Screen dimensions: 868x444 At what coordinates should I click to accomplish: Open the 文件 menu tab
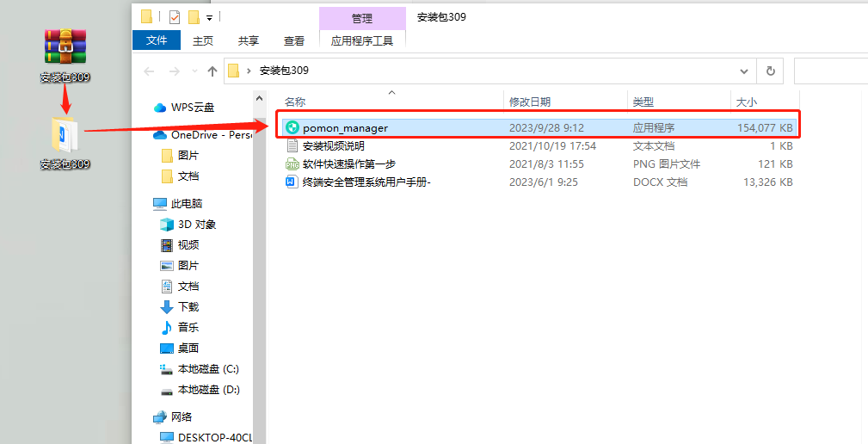pyautogui.click(x=157, y=40)
